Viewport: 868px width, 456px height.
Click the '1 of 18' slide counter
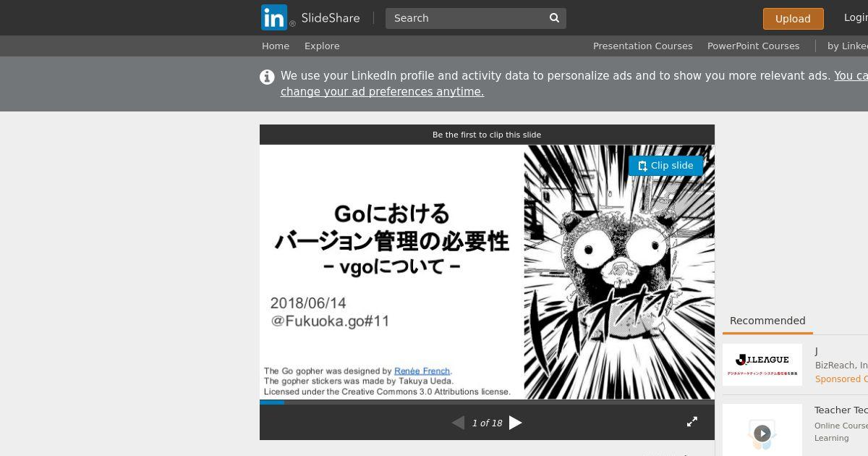tap(487, 423)
